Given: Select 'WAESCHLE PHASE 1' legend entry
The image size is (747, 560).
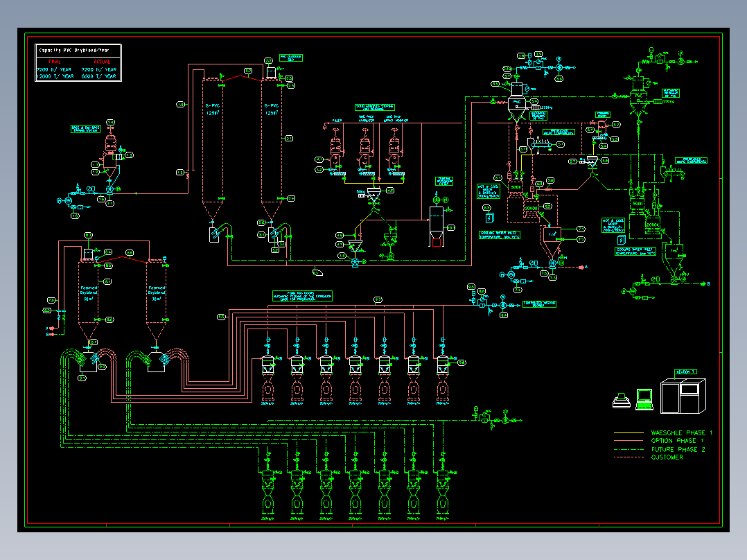Looking at the screenshot, I should click(x=681, y=432).
